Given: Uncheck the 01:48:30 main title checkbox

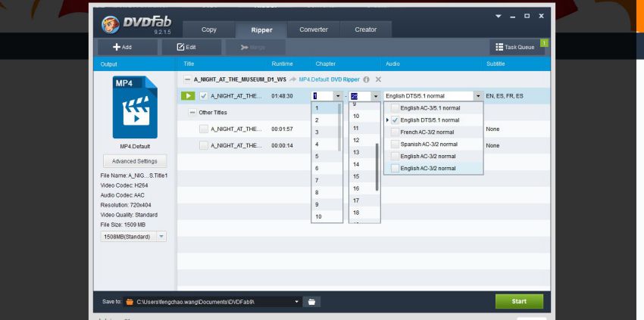Looking at the screenshot, I should click(204, 96).
